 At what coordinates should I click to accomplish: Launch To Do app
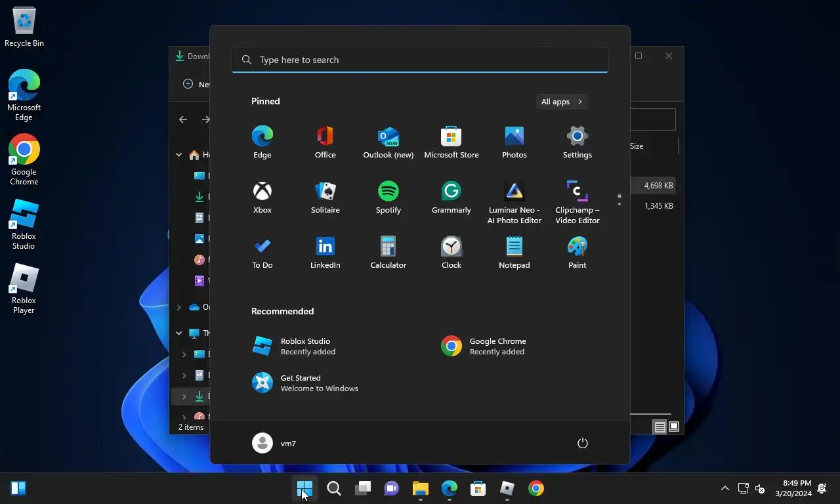coord(262,253)
